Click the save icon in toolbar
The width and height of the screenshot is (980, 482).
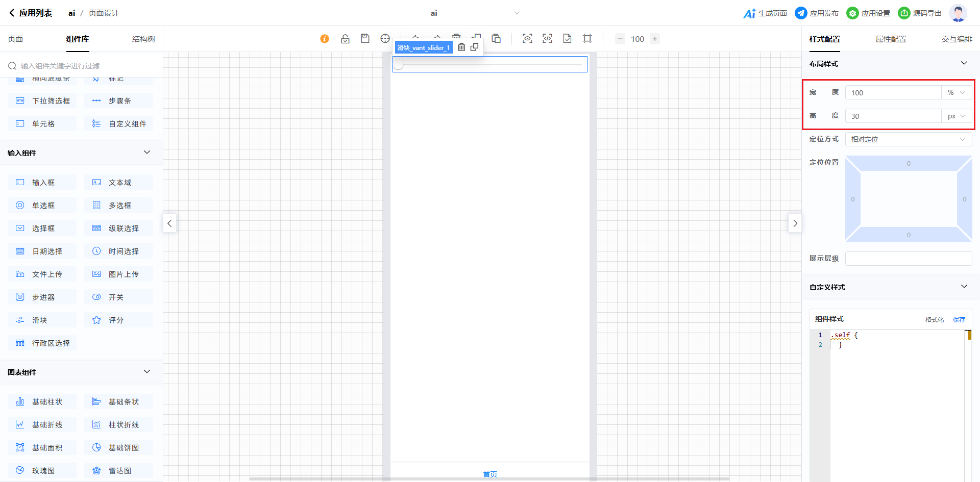click(x=365, y=39)
